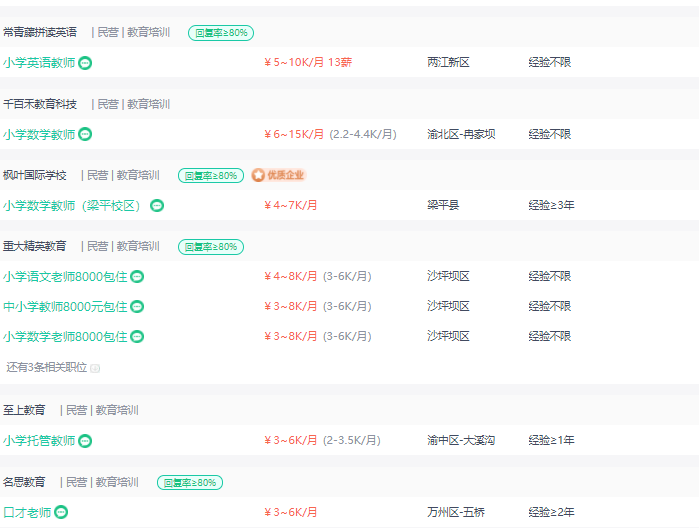
Task: Click chat bubble next to 口才老师
Action: 61,512
